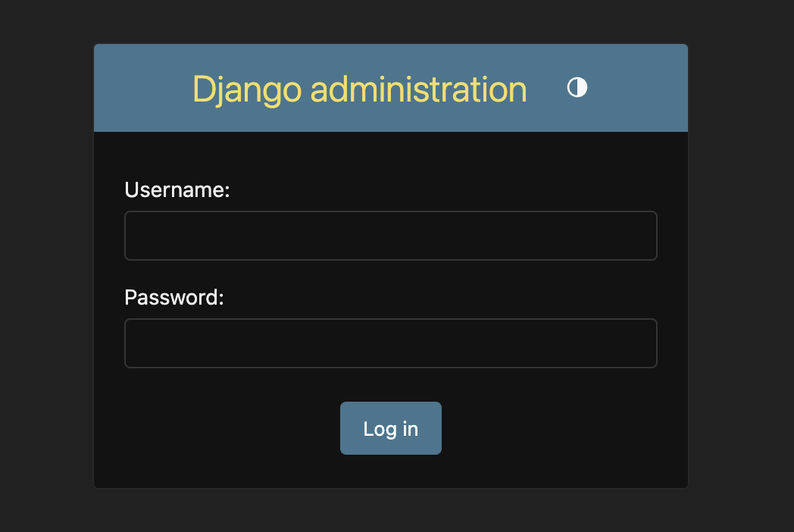Click the appearance toggle in the banner
The height and width of the screenshot is (532, 794).
tap(577, 87)
